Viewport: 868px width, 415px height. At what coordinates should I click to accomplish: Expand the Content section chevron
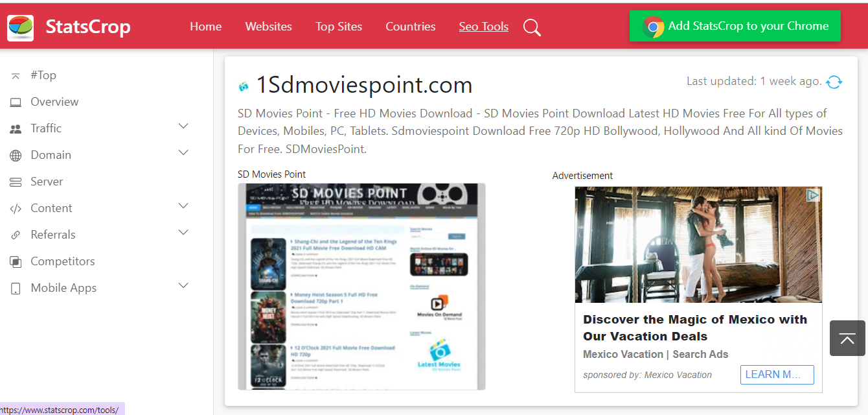coord(183,206)
